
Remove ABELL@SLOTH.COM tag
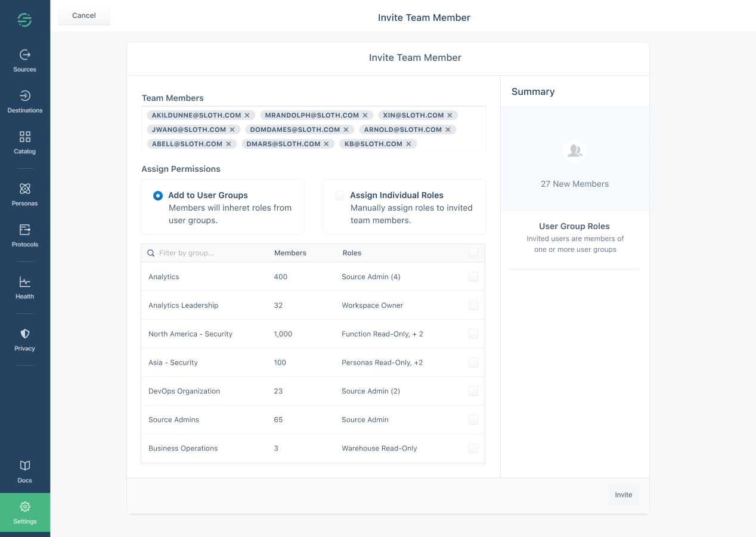tap(228, 144)
